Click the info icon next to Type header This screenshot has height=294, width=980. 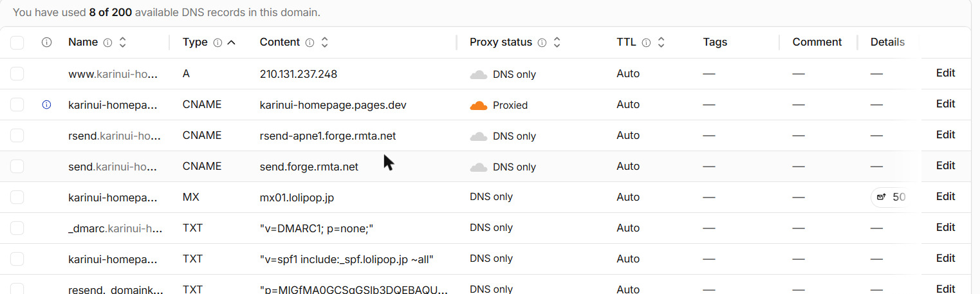click(217, 42)
